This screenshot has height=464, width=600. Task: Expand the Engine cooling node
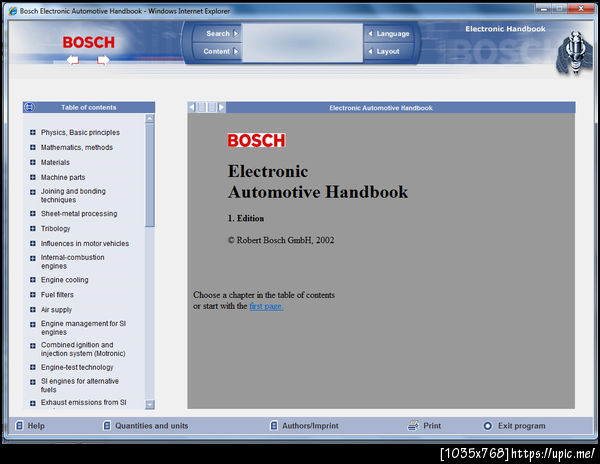[x=33, y=280]
